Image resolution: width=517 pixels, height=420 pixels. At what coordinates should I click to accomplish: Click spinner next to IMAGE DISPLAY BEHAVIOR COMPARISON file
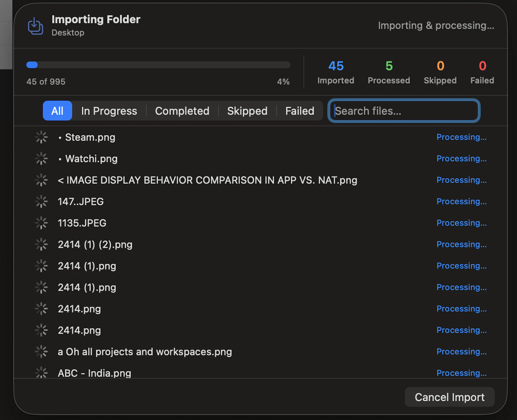pyautogui.click(x=41, y=180)
